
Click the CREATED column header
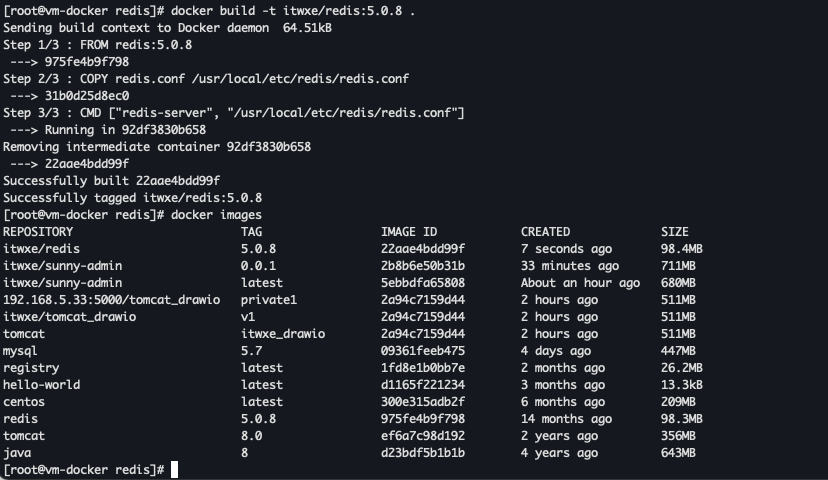tap(545, 232)
